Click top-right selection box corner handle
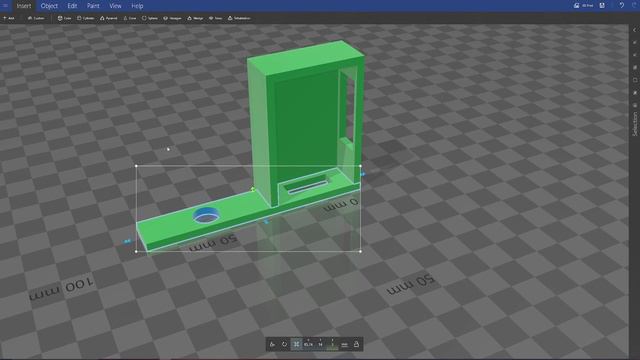Viewport: 640px width, 360px height. point(360,166)
